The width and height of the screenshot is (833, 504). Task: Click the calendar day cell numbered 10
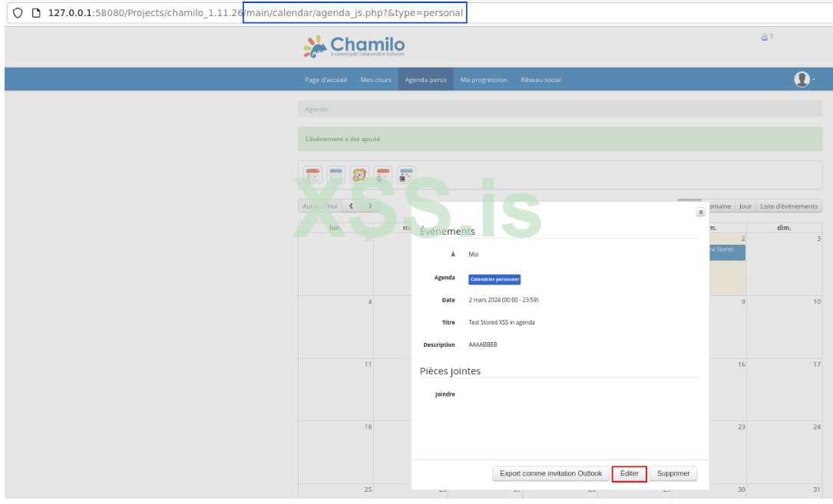tap(784, 327)
